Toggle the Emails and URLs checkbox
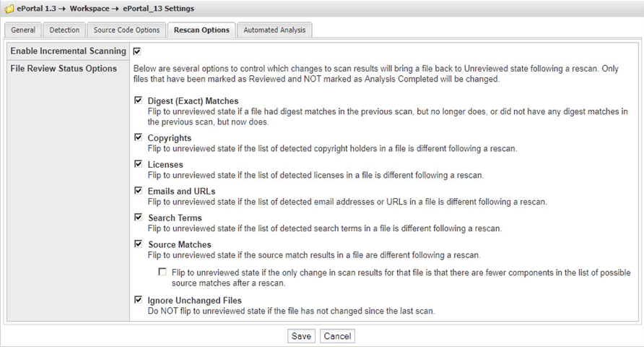This screenshot has height=347, width=644. 138,191
